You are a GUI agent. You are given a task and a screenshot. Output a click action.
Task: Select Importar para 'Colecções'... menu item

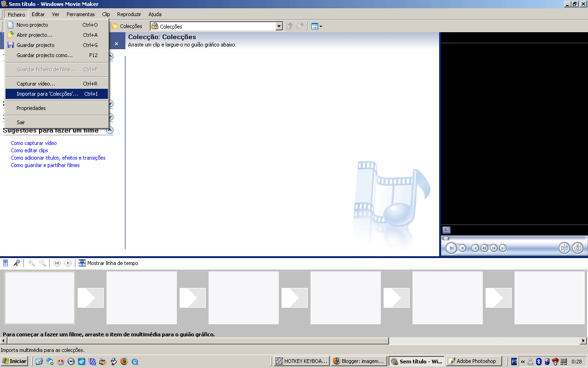57,94
